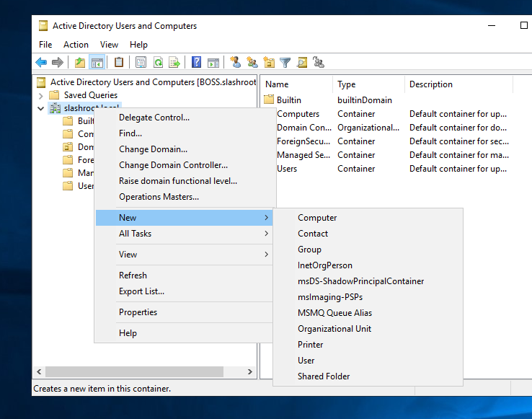Open Help via the blue question mark icon

coord(196,63)
